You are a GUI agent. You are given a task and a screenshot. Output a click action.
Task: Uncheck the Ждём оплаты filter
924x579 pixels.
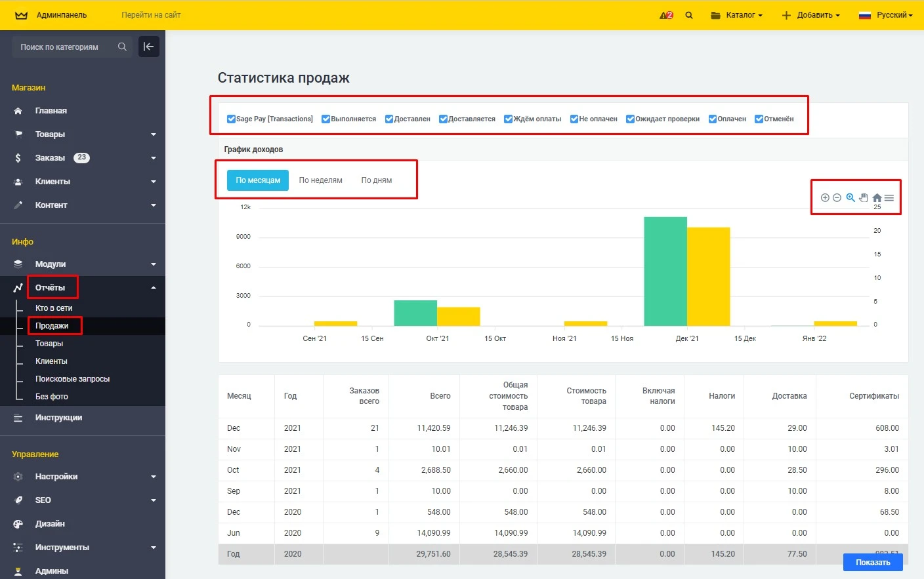point(507,118)
